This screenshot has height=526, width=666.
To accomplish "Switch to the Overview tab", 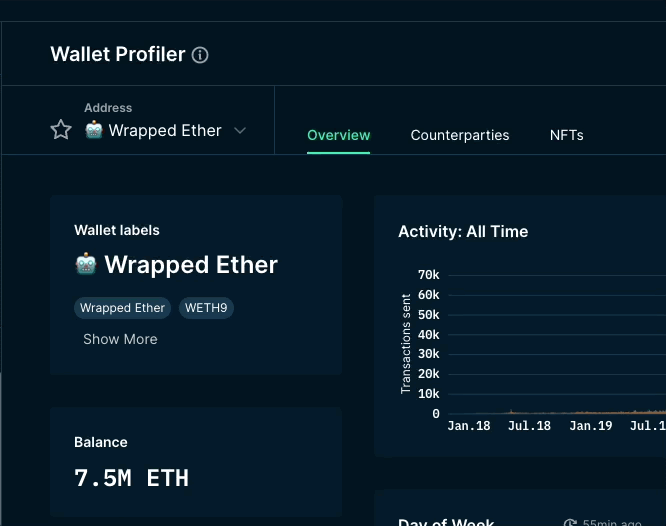I will click(x=339, y=135).
